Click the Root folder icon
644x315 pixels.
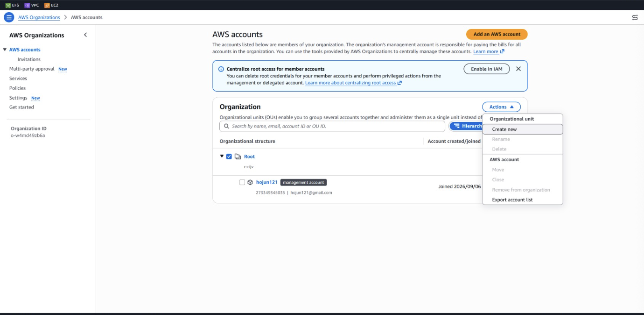(x=238, y=157)
